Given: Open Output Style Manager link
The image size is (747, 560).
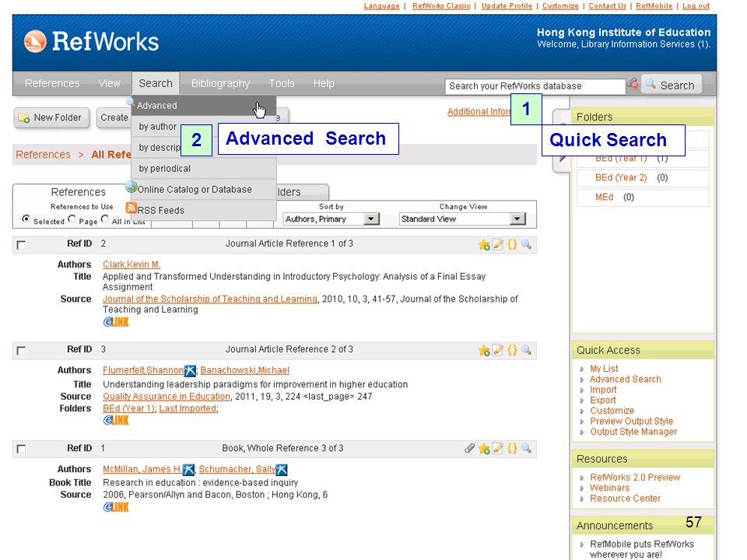Looking at the screenshot, I should coord(633,432).
